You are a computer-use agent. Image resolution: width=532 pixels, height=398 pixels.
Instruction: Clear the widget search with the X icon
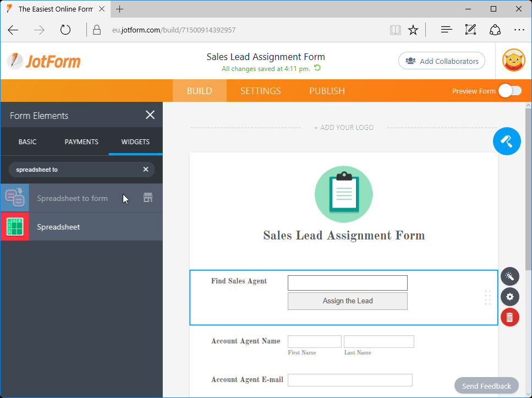145,169
